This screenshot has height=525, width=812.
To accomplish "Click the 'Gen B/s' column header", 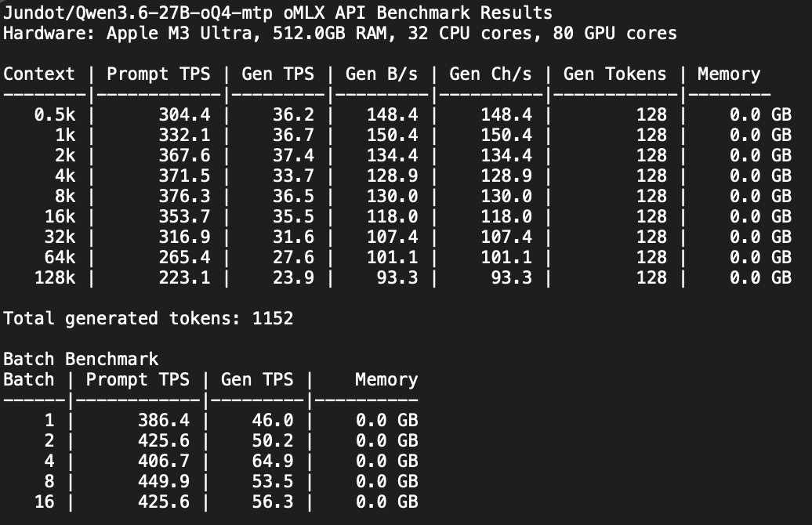I will point(381,74).
